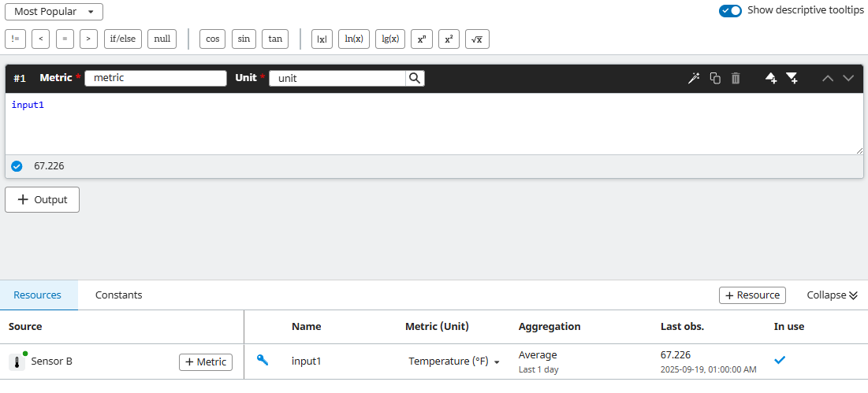Insert the less-than operator
Screen dimensions: 868x393
[40, 39]
